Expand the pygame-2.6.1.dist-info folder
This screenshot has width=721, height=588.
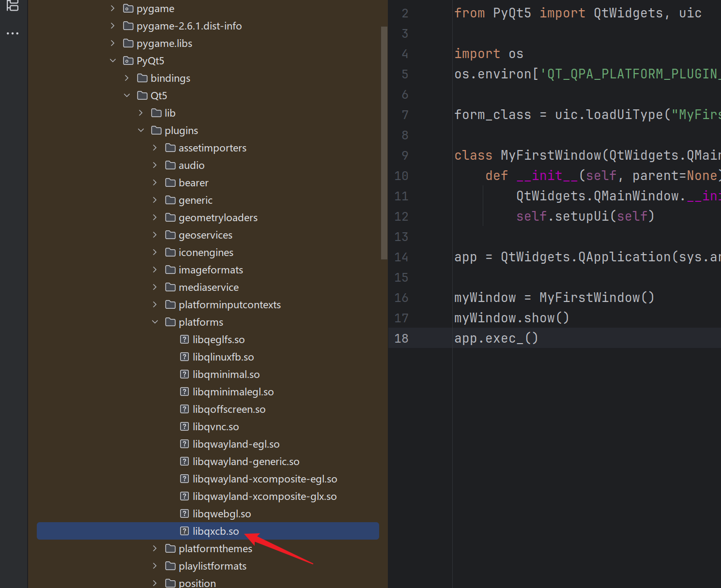point(113,26)
